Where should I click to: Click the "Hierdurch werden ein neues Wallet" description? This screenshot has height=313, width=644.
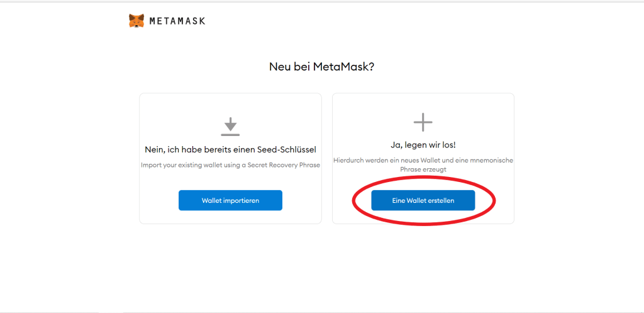423,161
